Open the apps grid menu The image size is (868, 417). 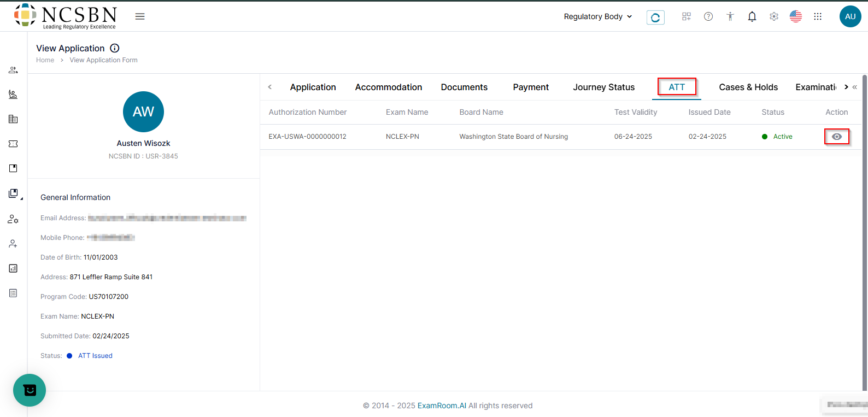818,17
